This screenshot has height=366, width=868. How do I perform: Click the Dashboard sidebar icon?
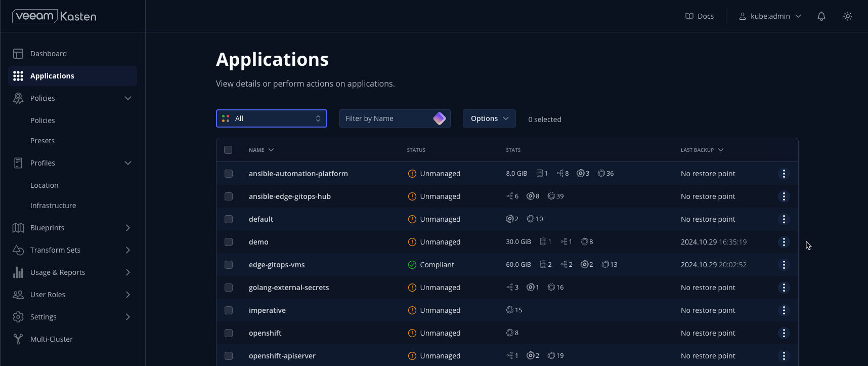point(18,54)
